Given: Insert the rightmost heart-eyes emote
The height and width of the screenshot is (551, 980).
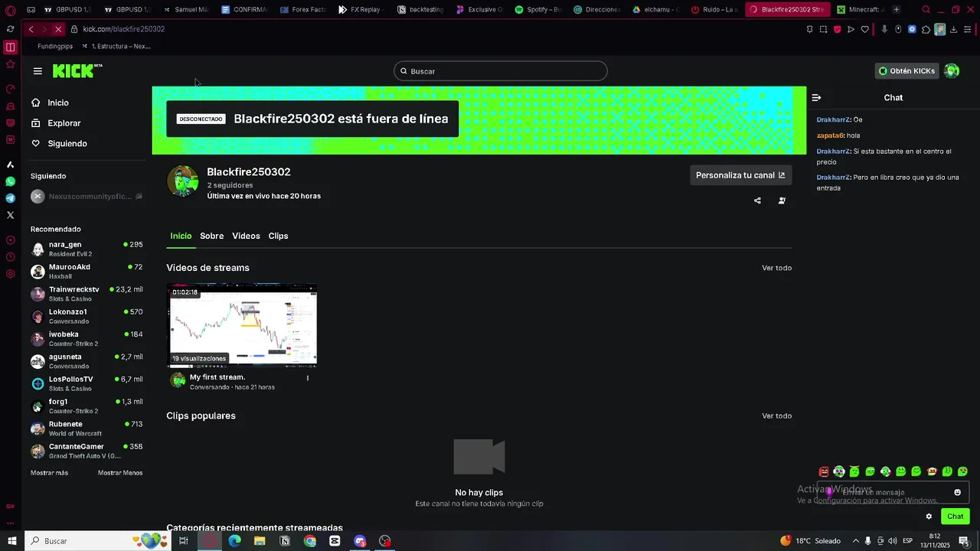Looking at the screenshot, I should tap(962, 471).
